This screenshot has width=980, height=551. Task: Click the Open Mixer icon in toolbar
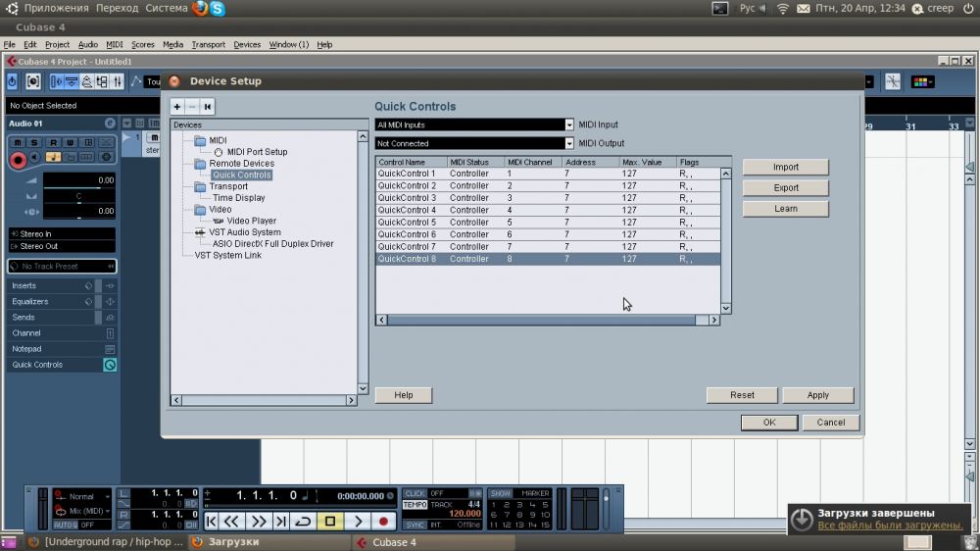coord(117,82)
